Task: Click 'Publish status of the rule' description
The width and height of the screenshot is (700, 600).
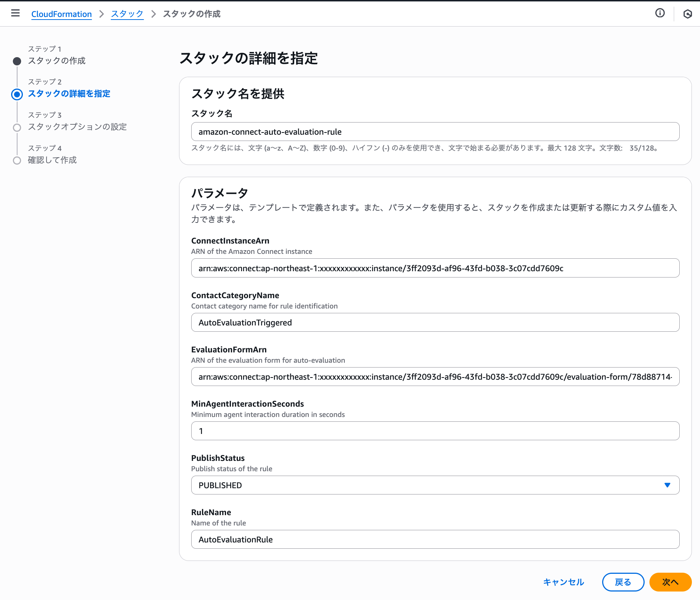Action: click(232, 469)
